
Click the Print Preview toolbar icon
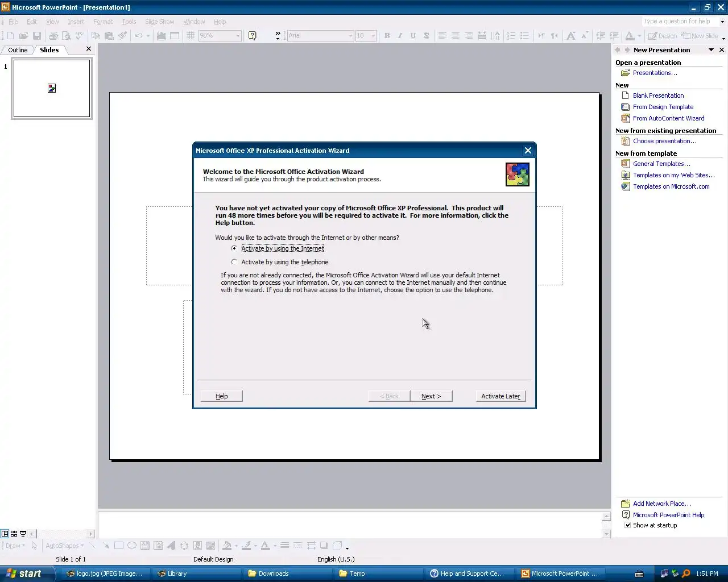coord(66,36)
